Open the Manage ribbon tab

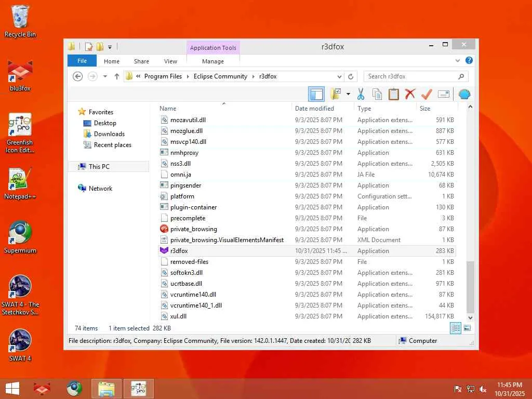pos(212,61)
